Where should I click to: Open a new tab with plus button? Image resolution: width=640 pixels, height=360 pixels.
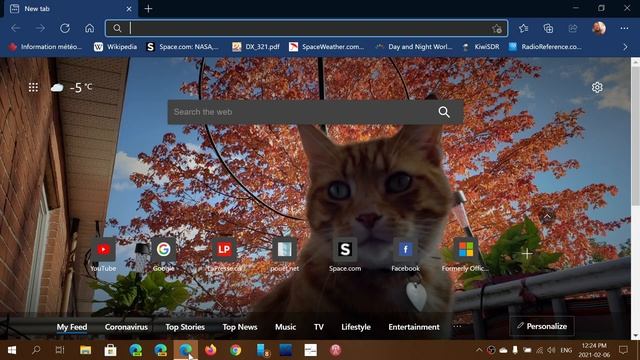[x=149, y=9]
